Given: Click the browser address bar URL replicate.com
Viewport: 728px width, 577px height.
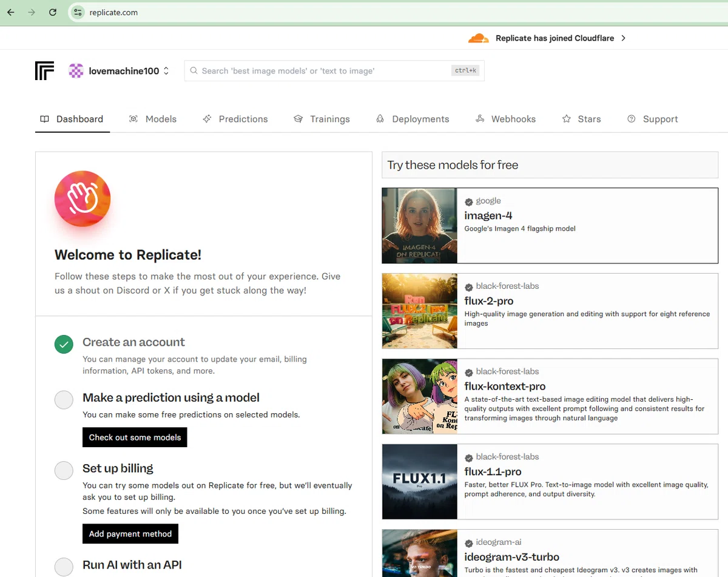Looking at the screenshot, I should 113,12.
